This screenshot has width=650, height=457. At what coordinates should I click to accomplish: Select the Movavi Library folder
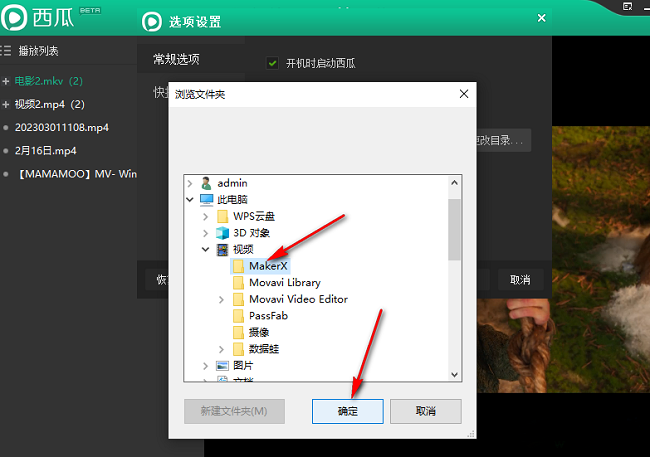[x=285, y=282]
